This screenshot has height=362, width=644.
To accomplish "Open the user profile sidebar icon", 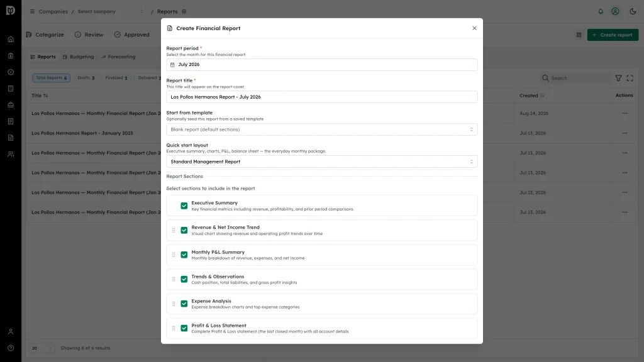I will [x=11, y=332].
